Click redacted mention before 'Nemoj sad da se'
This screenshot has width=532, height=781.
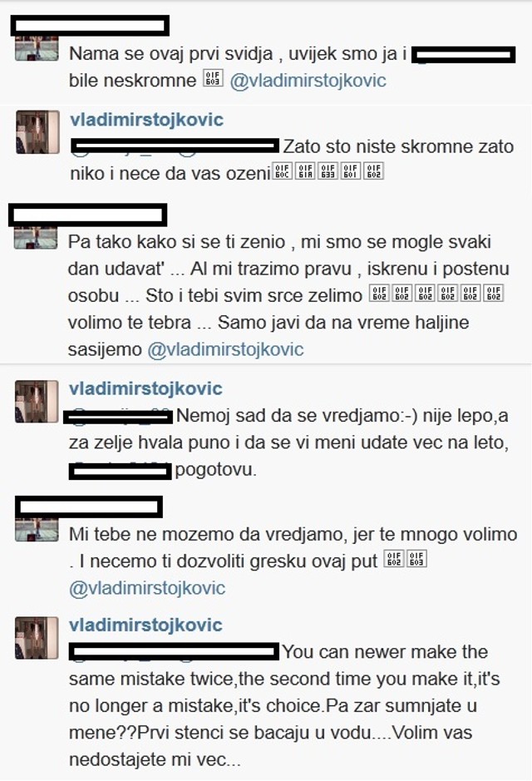click(x=118, y=417)
